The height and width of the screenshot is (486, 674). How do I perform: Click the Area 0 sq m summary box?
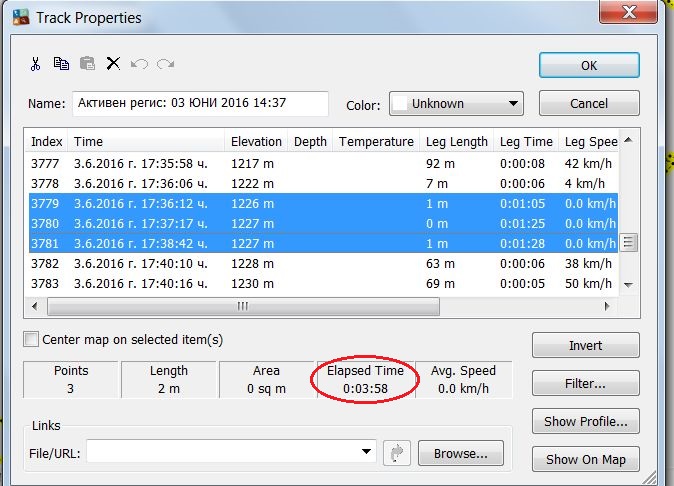coord(267,379)
